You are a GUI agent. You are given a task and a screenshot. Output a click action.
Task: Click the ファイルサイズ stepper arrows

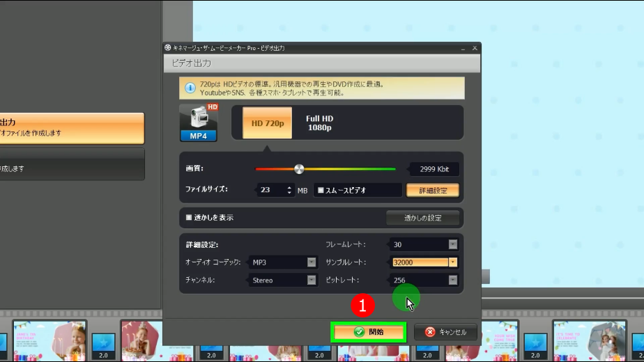pos(289,190)
